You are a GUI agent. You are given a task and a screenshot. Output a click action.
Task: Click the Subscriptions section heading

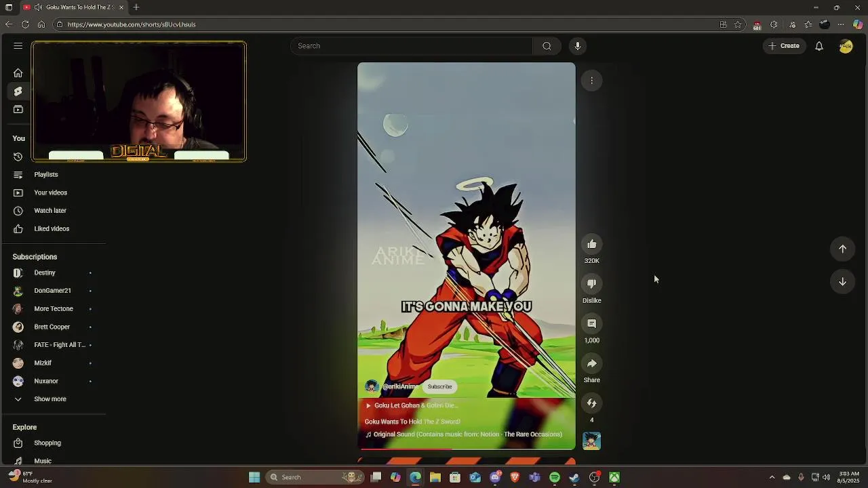point(35,257)
